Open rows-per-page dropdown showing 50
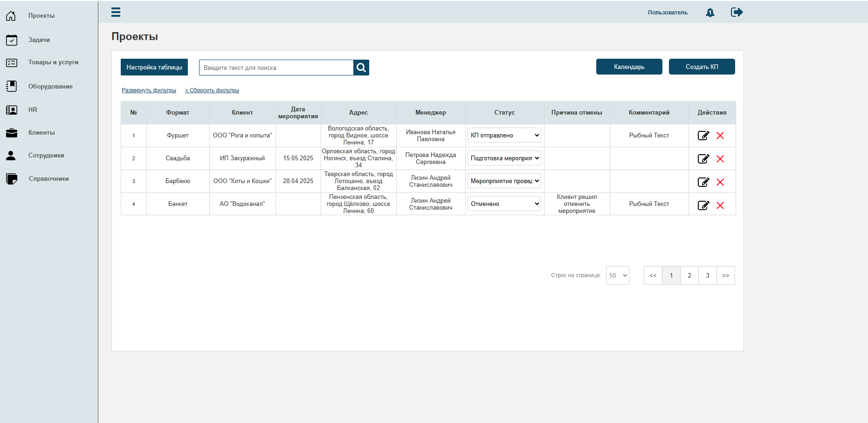 618,275
